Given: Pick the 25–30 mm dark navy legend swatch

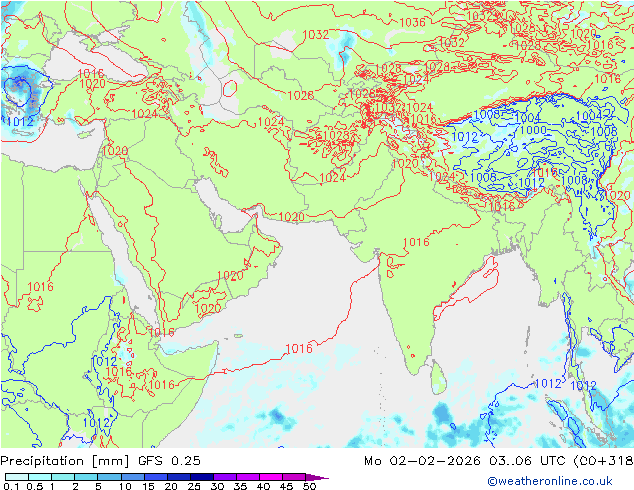Looking at the screenshot, I should pos(202,477).
